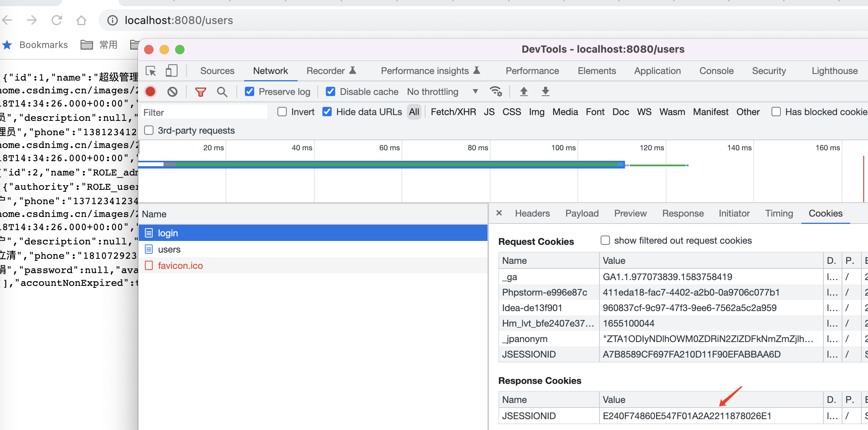
Task: Open the Elements panel
Action: pyautogui.click(x=597, y=71)
